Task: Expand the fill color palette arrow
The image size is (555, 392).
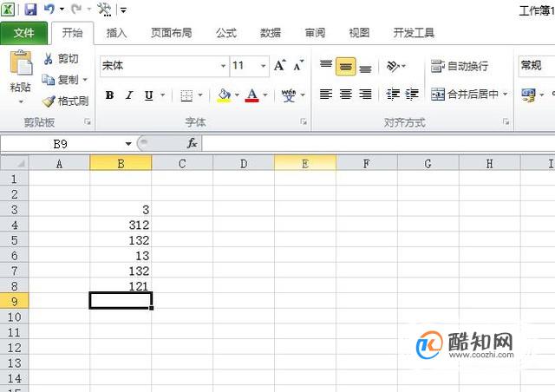Action: (237, 95)
